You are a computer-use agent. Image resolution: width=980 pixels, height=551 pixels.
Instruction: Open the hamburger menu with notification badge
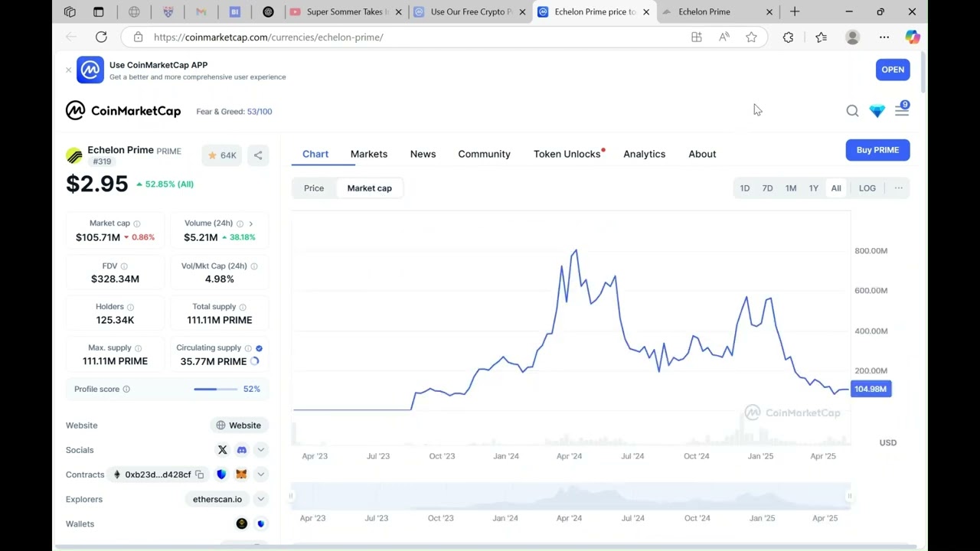click(902, 110)
